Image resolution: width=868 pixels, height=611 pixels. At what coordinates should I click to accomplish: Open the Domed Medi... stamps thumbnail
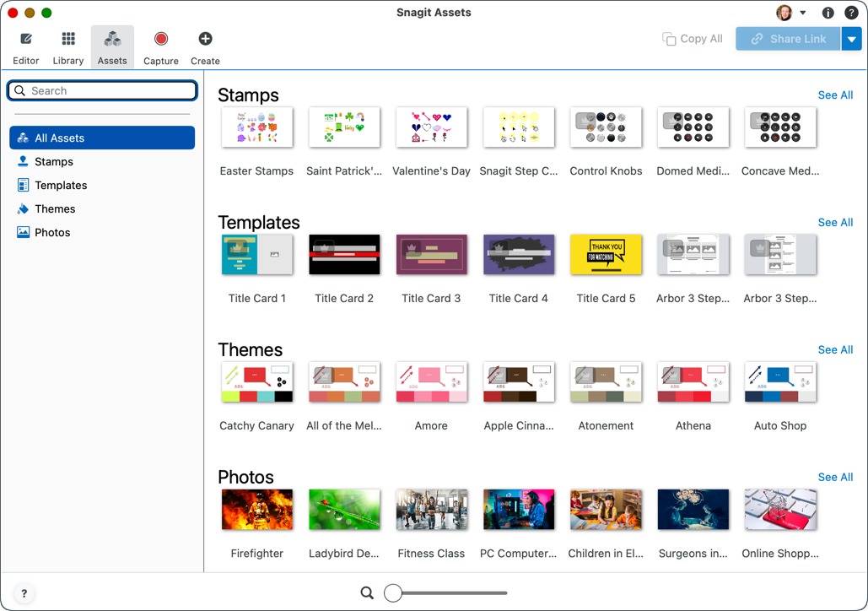(x=693, y=127)
